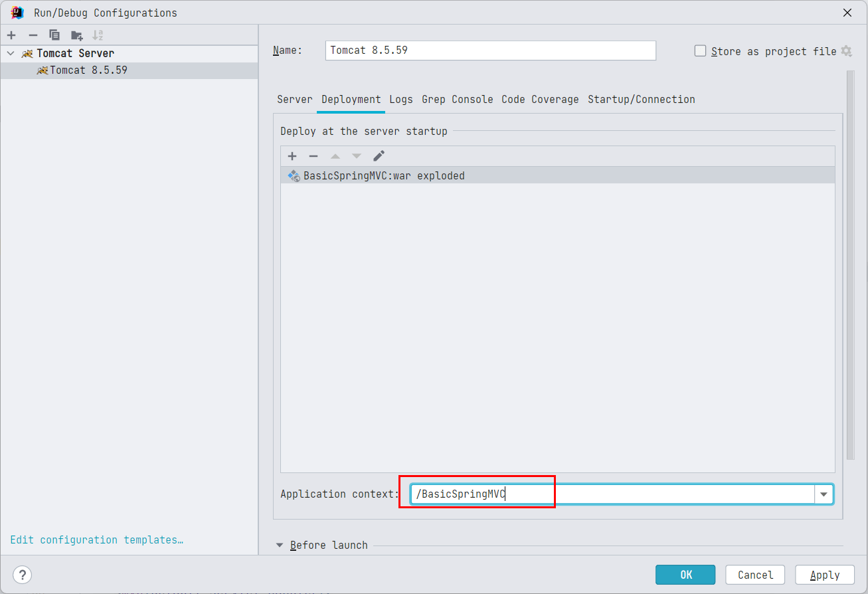
Task: Close the Run/Debug Configurations dialog
Action: [x=847, y=13]
